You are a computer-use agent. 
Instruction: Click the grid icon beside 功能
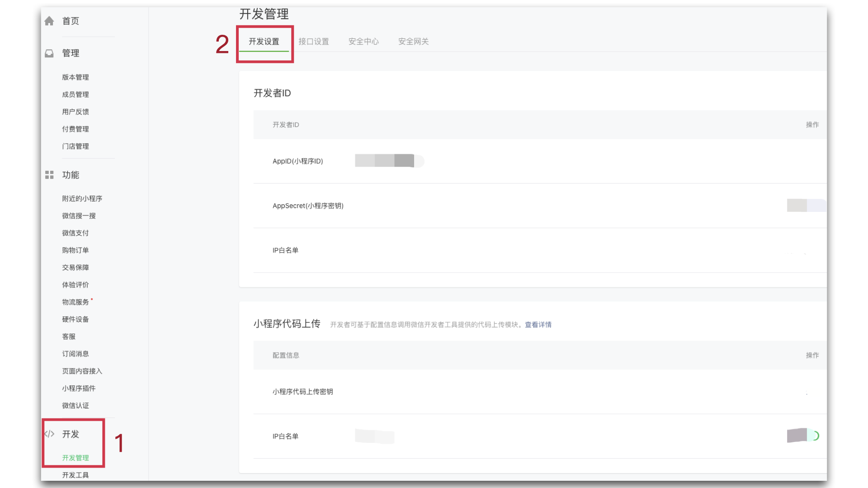(49, 175)
